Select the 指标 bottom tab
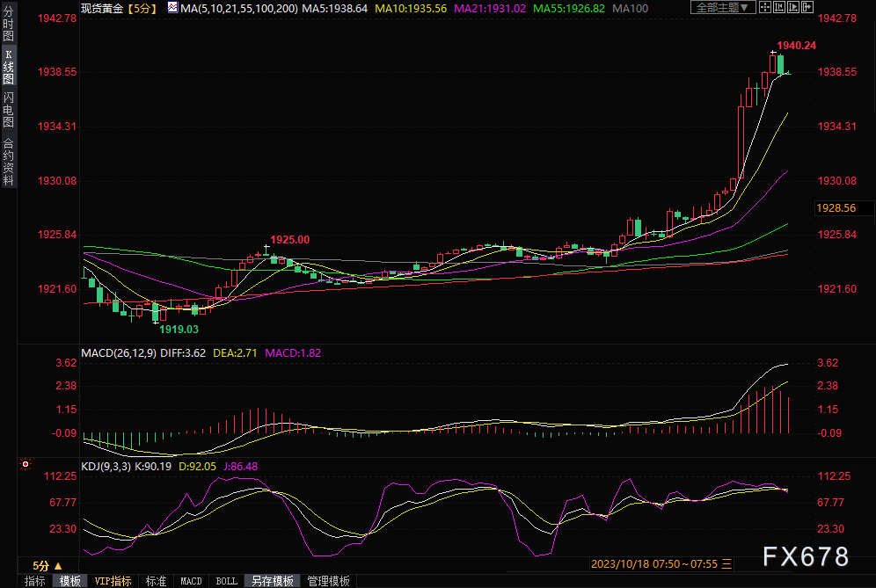The width and height of the screenshot is (876, 588). point(34,581)
